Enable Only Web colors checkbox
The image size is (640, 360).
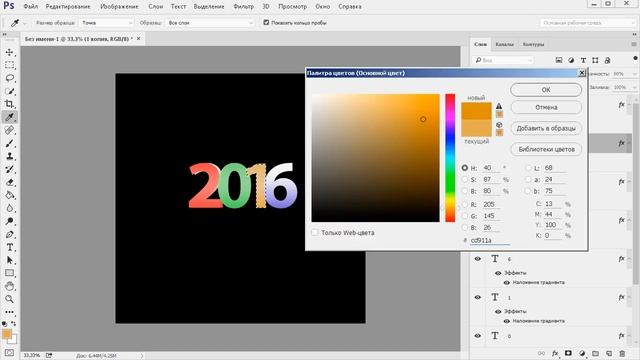[315, 233]
